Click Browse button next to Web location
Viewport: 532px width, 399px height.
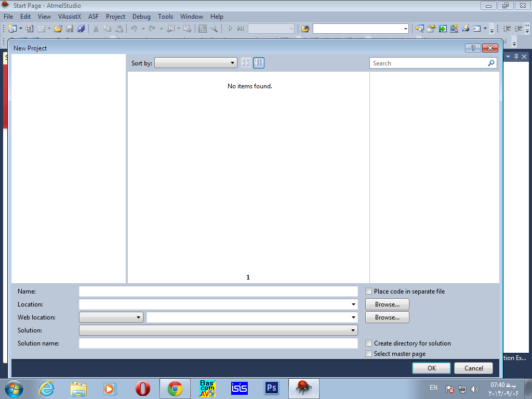(387, 317)
